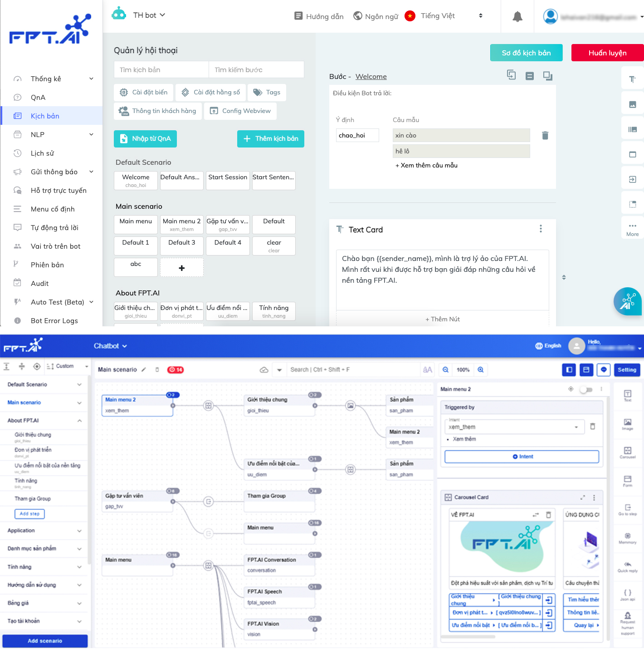Open Audit in the sidebar
Viewport: 644px width, 654px height.
click(52, 283)
